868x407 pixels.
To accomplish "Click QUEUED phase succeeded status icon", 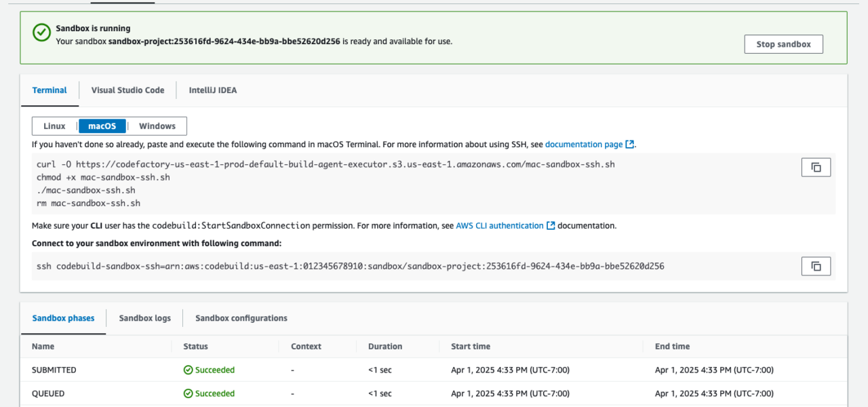I will click(188, 393).
